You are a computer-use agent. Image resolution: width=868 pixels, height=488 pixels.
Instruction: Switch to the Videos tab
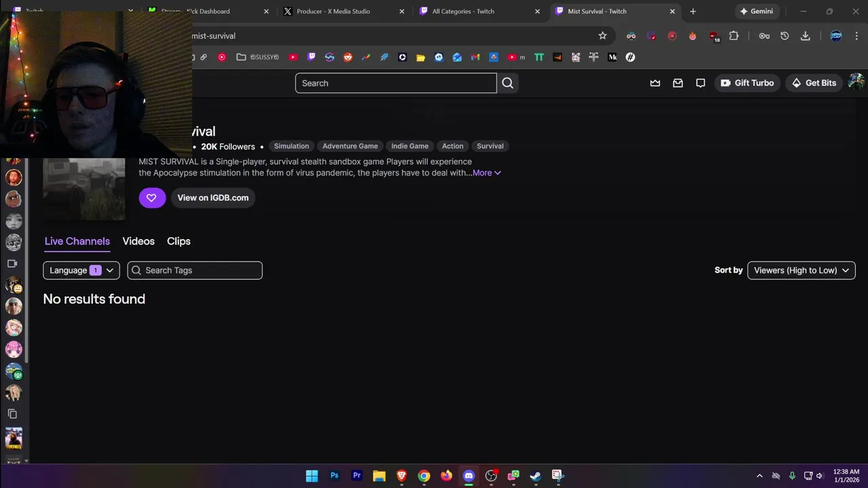click(138, 241)
